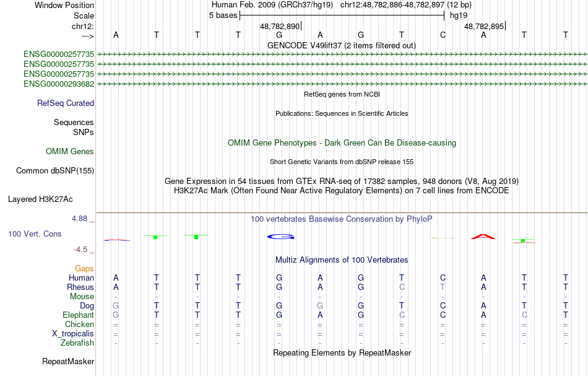Click the Repeating Elements by RepeatMasker title

pyautogui.click(x=342, y=353)
